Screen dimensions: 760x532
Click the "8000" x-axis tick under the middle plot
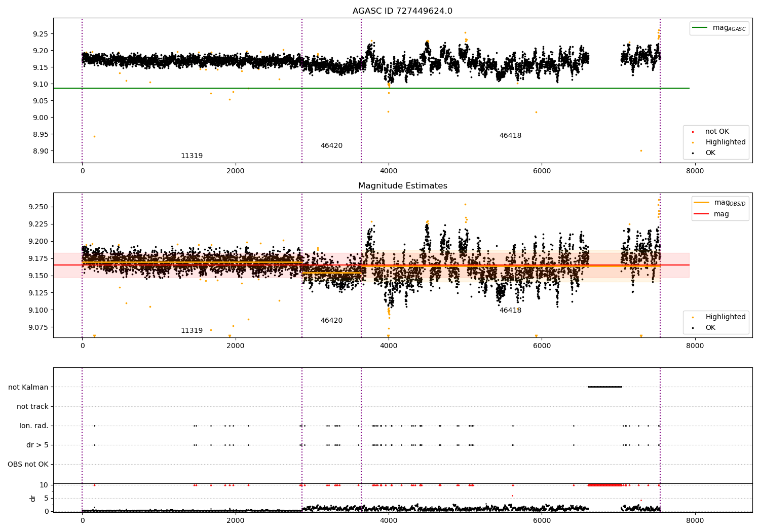point(695,346)
